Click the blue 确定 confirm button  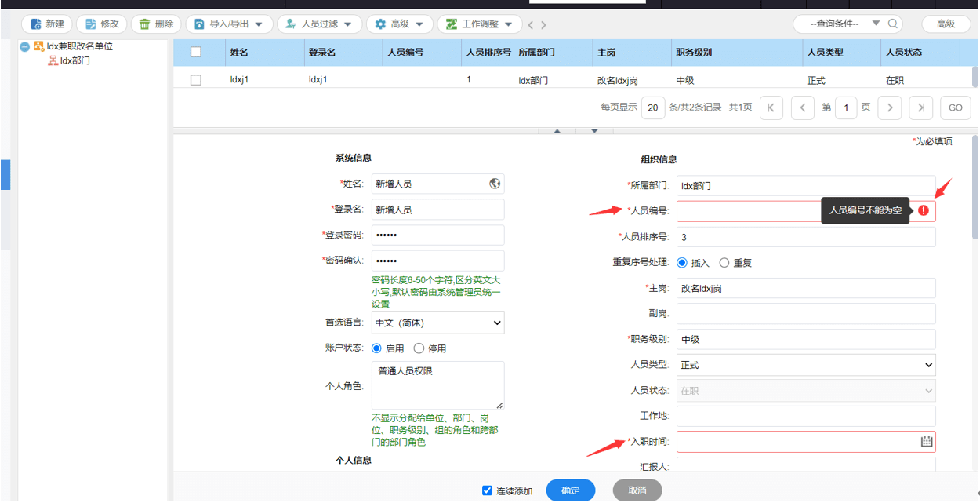(571, 490)
